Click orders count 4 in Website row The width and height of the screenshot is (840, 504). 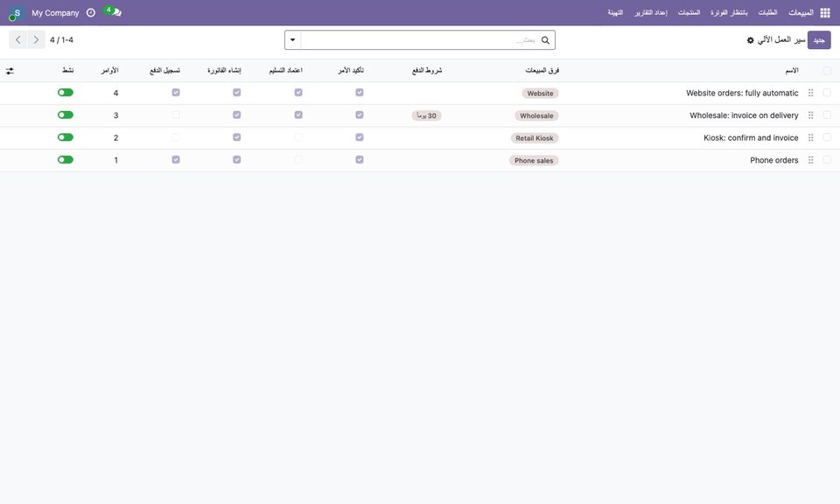(x=115, y=94)
